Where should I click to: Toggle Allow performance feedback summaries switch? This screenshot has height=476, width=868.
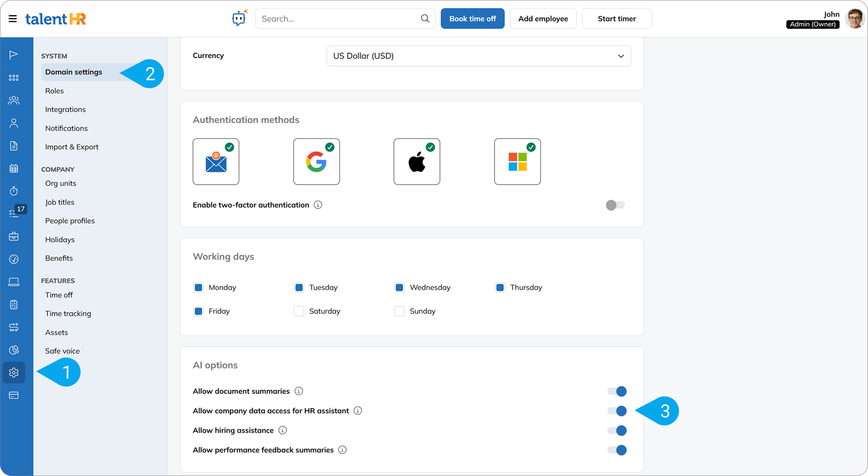pos(617,450)
